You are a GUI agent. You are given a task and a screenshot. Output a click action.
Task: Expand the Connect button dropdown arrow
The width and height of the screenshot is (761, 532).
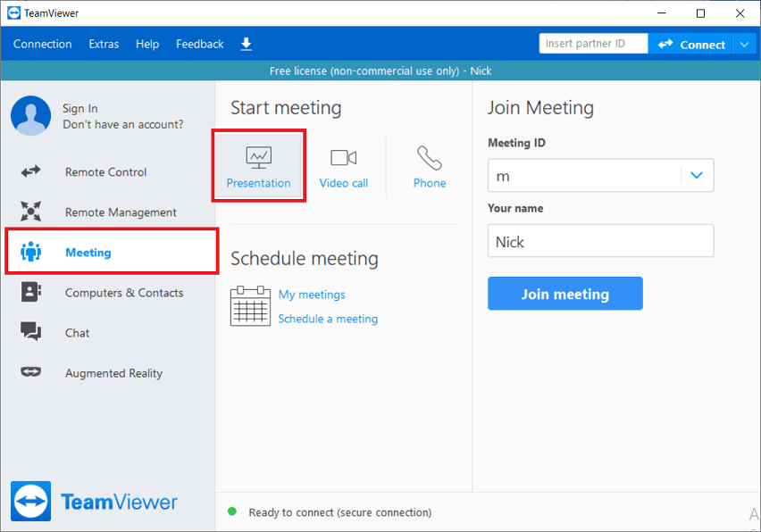pos(744,44)
